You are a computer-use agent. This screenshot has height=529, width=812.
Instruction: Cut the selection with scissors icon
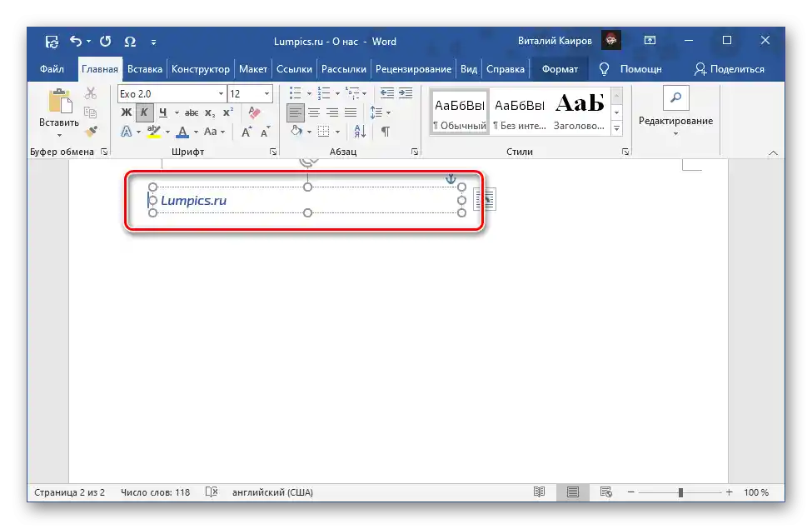tap(91, 93)
